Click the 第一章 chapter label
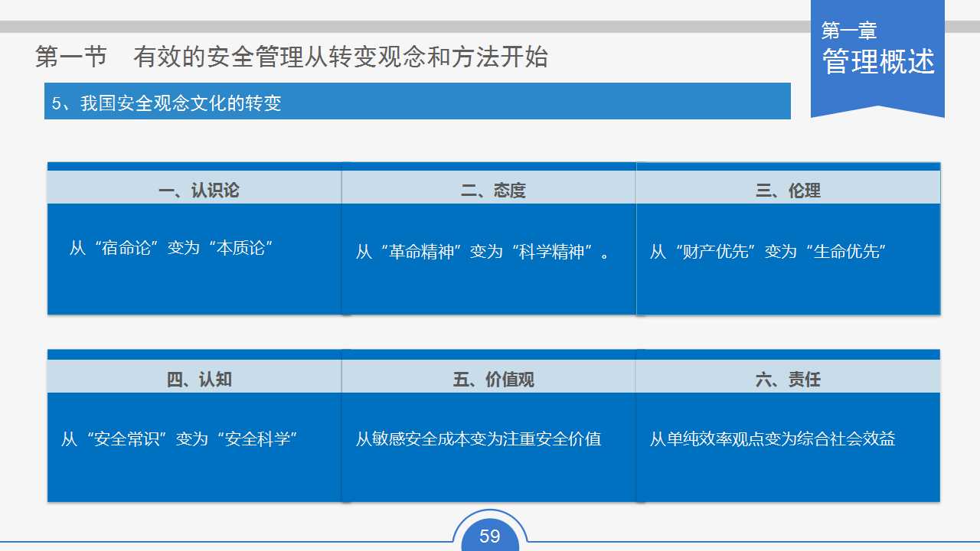980x551 pixels. point(849,31)
